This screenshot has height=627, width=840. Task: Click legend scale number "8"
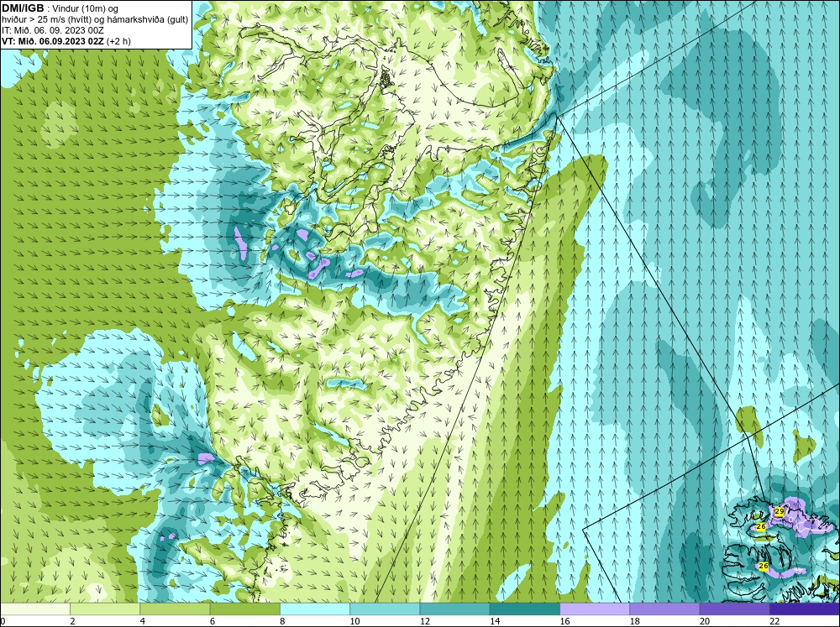coord(282,621)
